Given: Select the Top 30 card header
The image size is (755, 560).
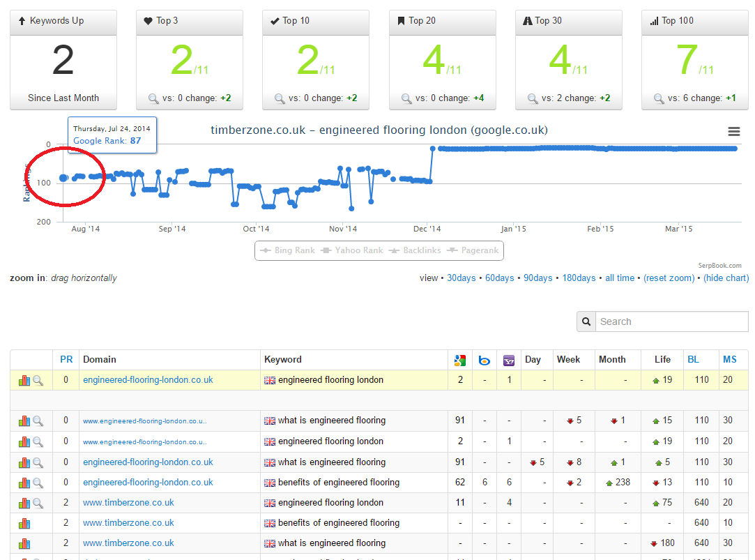Looking at the screenshot, I should (x=569, y=22).
